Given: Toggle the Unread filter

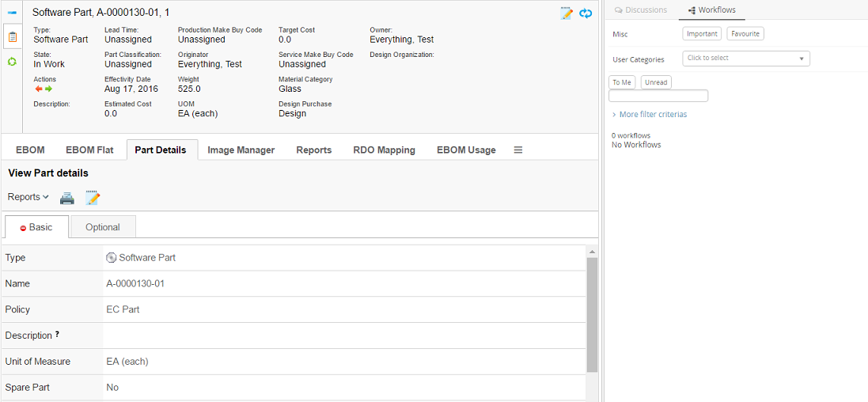Looking at the screenshot, I should click(656, 82).
